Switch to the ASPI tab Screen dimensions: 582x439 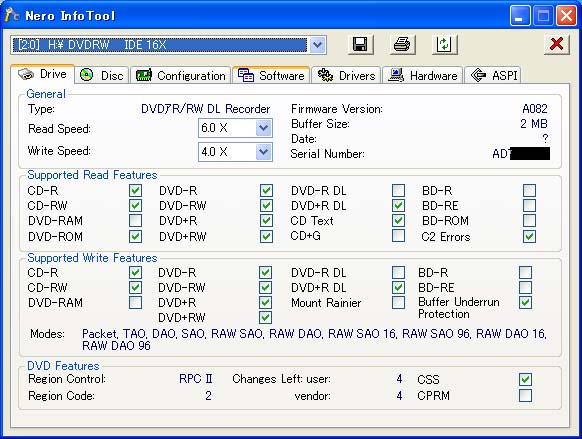tap(493, 75)
